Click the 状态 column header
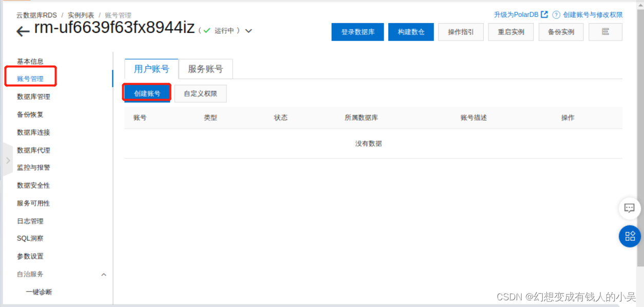Image resolution: width=644 pixels, height=307 pixels. point(281,118)
